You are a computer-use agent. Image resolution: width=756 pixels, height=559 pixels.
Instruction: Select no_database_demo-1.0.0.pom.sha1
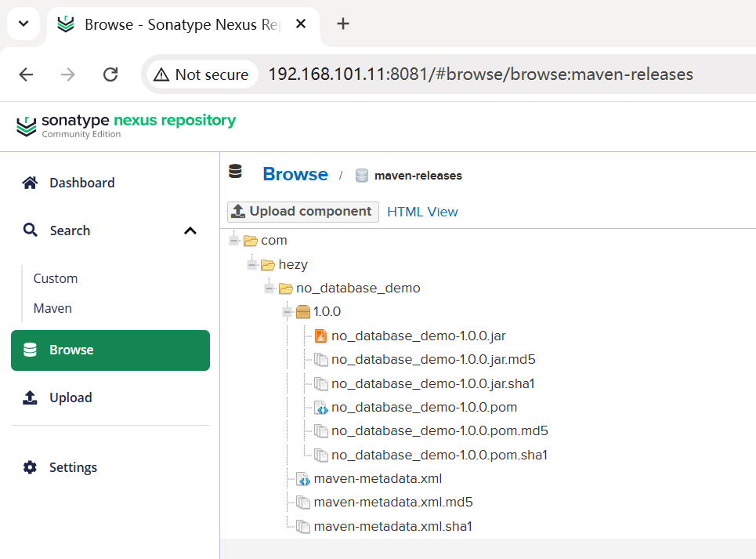[x=439, y=455]
